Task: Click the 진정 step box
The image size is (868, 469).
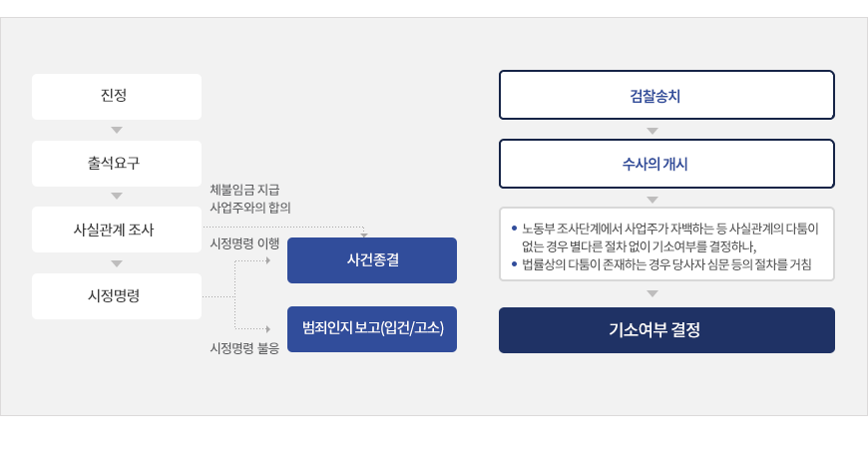Action: pyautogui.click(x=117, y=97)
